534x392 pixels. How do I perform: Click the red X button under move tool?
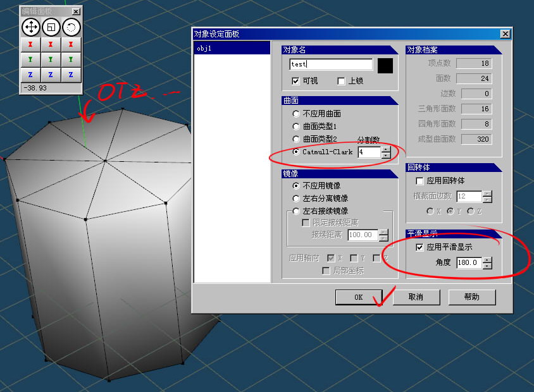pos(30,45)
